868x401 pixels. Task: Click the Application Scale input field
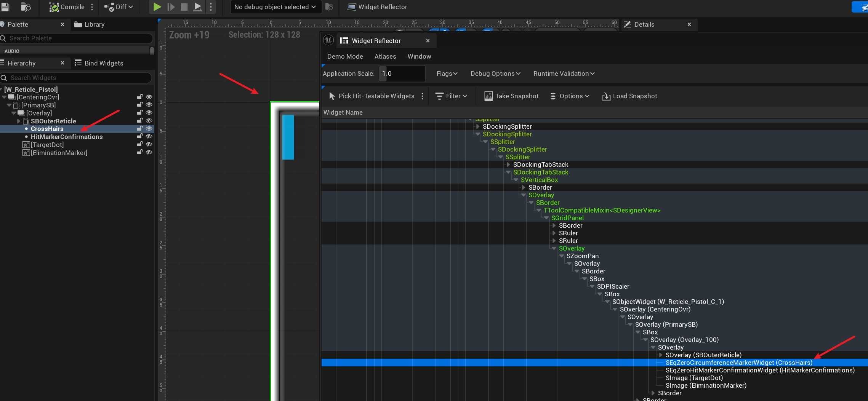(x=402, y=73)
